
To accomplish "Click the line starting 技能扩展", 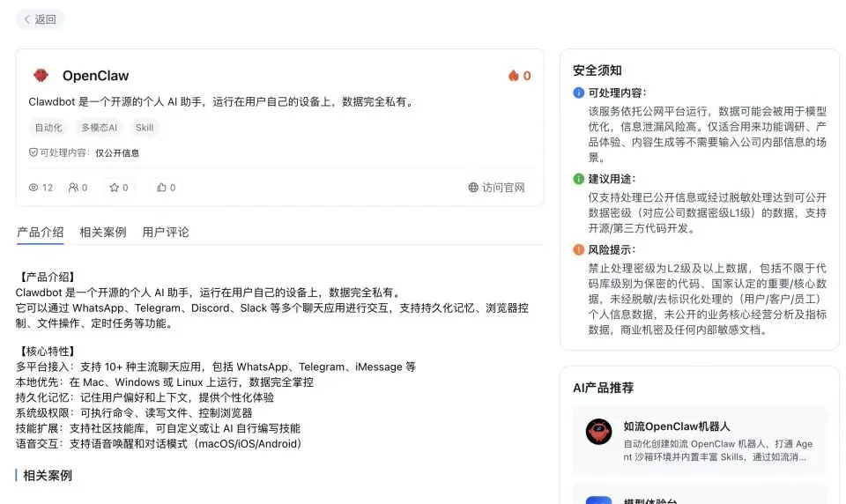I will click(x=158, y=428).
